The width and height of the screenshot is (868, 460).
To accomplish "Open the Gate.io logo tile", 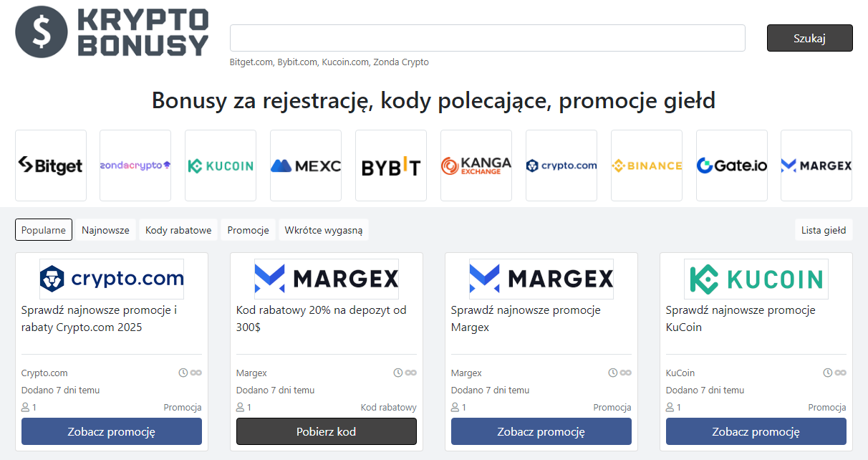I will point(732,166).
